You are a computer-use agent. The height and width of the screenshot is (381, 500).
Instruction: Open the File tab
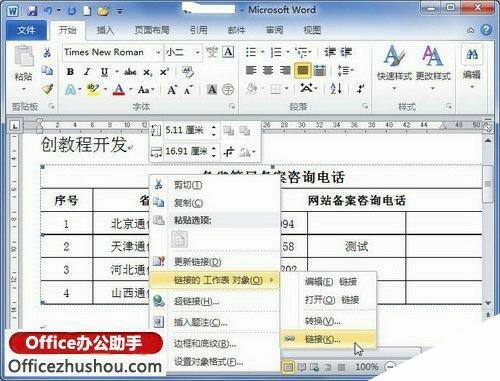pyautogui.click(x=26, y=30)
